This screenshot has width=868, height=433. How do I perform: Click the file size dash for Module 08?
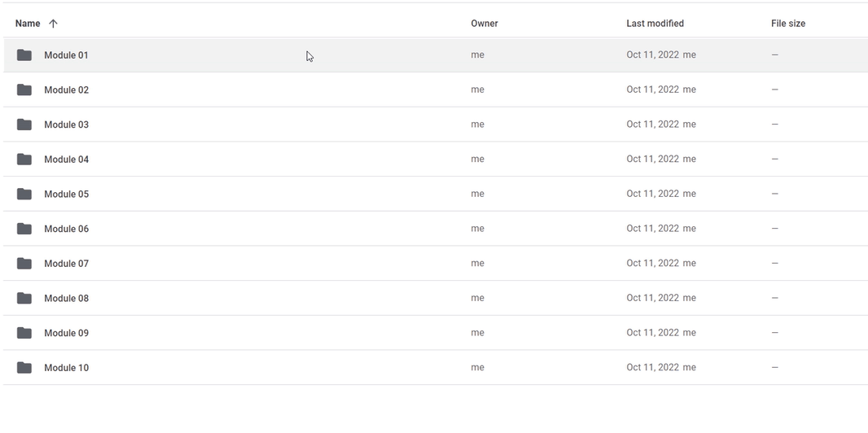[774, 298]
